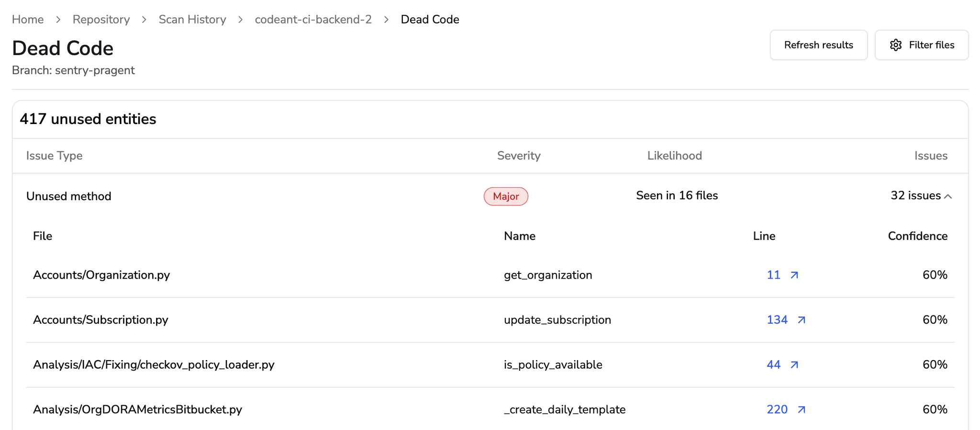Click 417 unused entities heading
This screenshot has height=430, width=980.
point(88,119)
